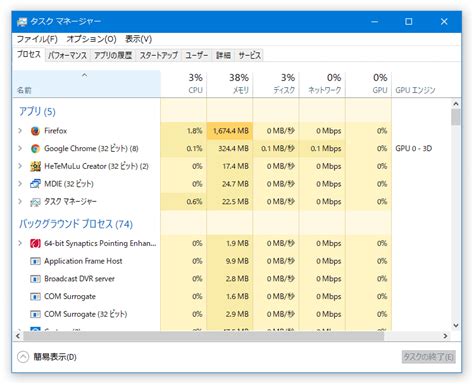Screen dimensions: 474x385
Task: Click the タスクの終了(E) button
Action: [x=428, y=357]
